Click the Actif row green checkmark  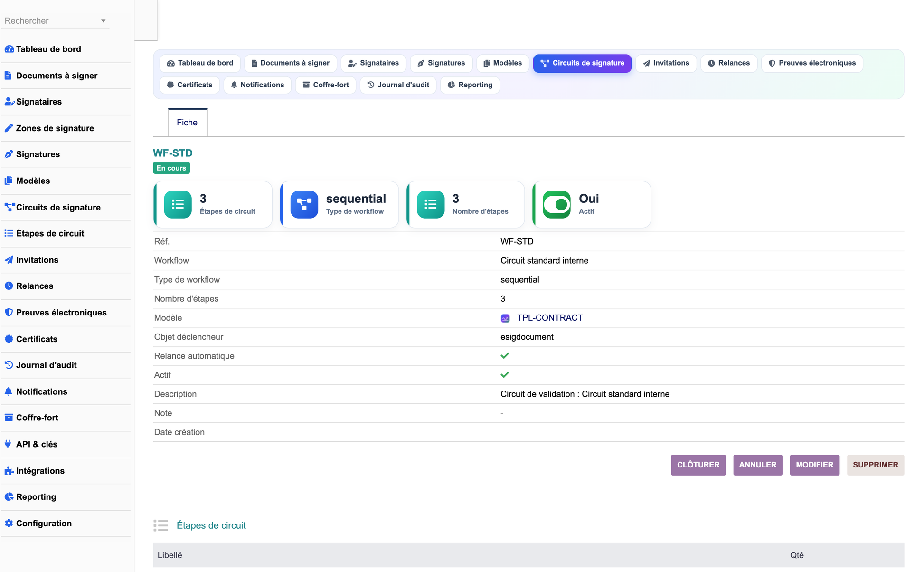505,375
